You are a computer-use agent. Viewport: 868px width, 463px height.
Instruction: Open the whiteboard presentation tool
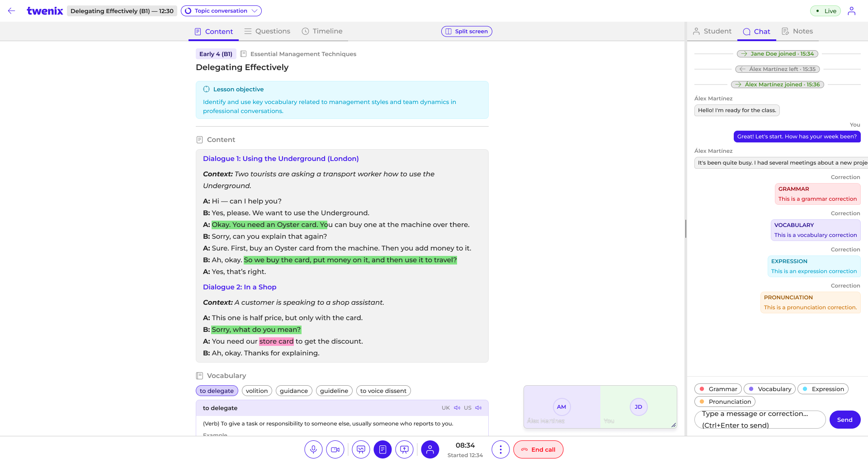[x=361, y=449]
